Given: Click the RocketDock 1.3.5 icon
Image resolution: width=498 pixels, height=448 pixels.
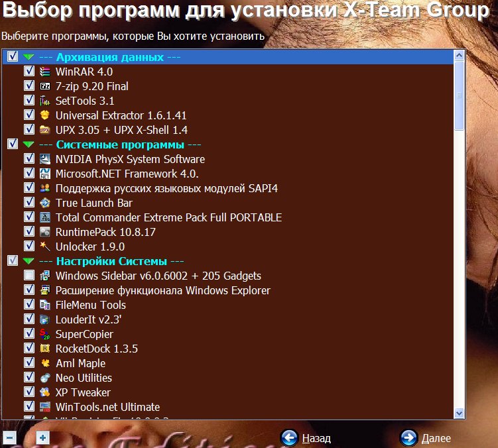Looking at the screenshot, I should (x=45, y=349).
